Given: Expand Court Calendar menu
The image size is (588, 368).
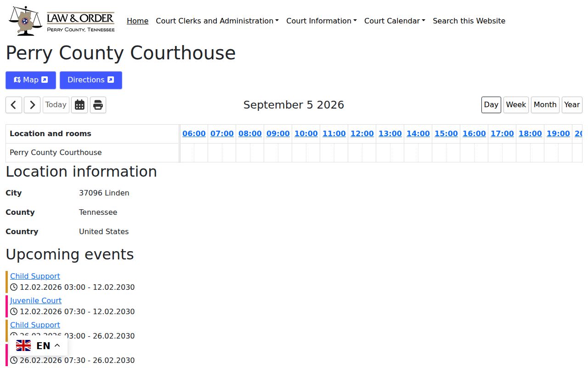Looking at the screenshot, I should point(395,21).
